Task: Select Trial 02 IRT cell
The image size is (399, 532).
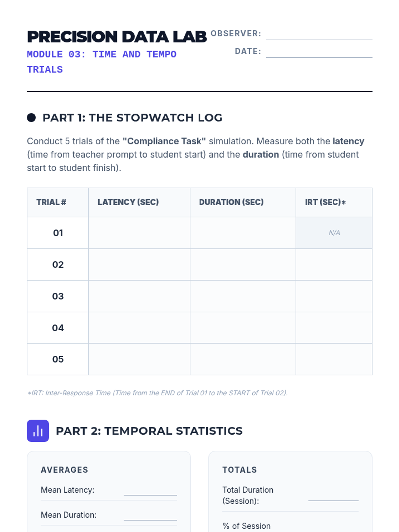Action: click(x=334, y=264)
